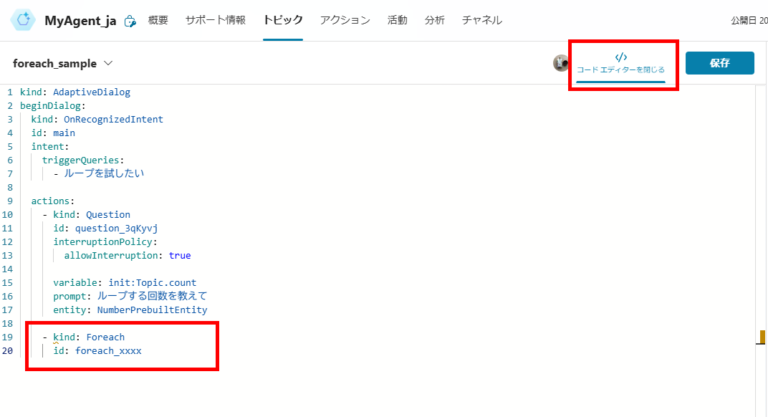Click the foreach_sample topic name
The height and width of the screenshot is (417, 768).
54,63
